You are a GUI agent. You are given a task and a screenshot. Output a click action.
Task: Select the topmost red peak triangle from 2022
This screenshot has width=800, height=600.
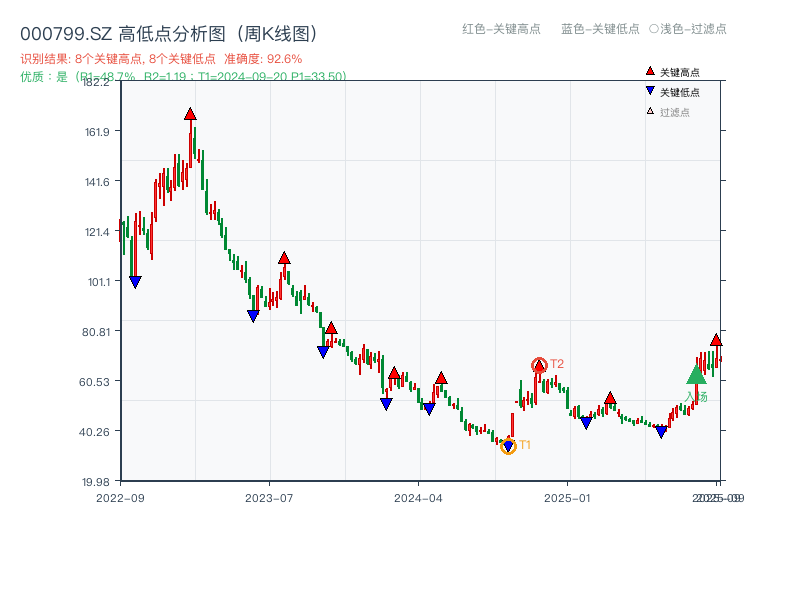click(190, 113)
